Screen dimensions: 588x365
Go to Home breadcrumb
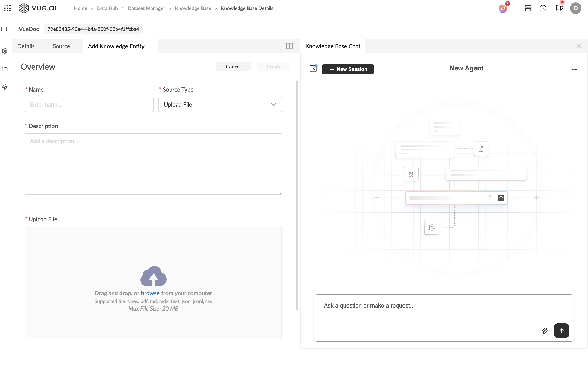tap(81, 8)
